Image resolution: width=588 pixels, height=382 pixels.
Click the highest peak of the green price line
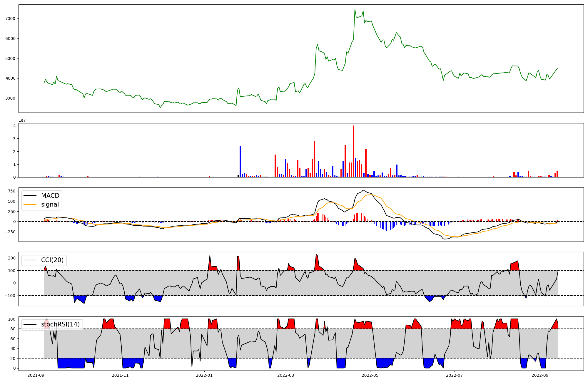(355, 9)
